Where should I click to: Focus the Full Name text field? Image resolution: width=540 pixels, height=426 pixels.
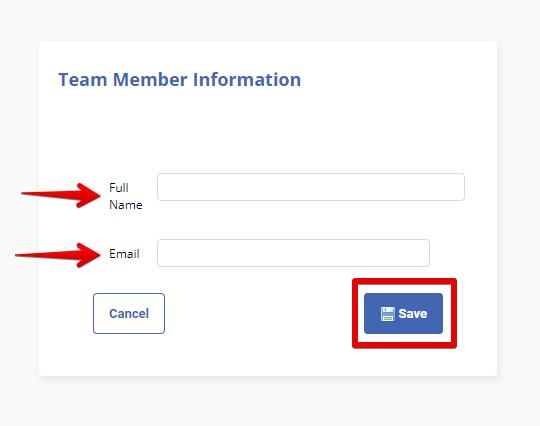pos(311,187)
